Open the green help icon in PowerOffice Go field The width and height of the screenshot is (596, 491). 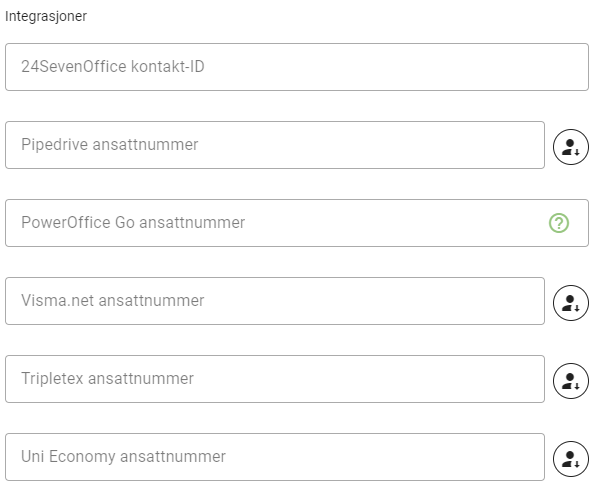pyautogui.click(x=559, y=223)
